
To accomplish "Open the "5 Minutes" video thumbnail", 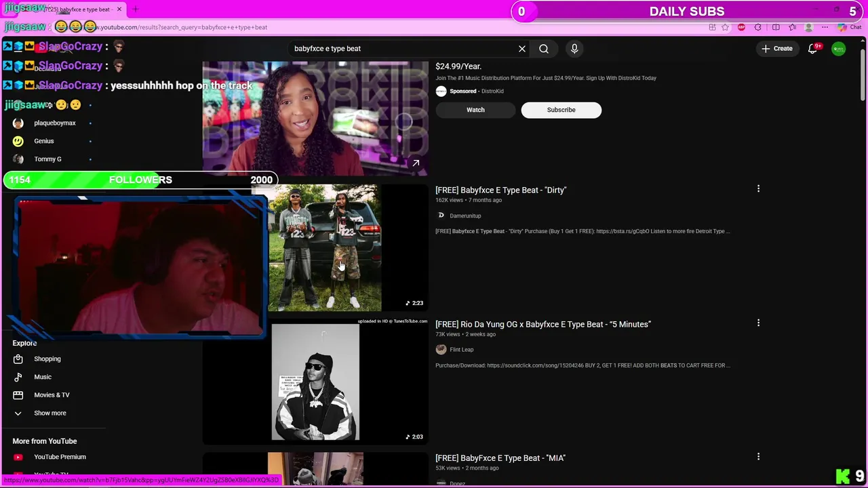I will [x=315, y=382].
